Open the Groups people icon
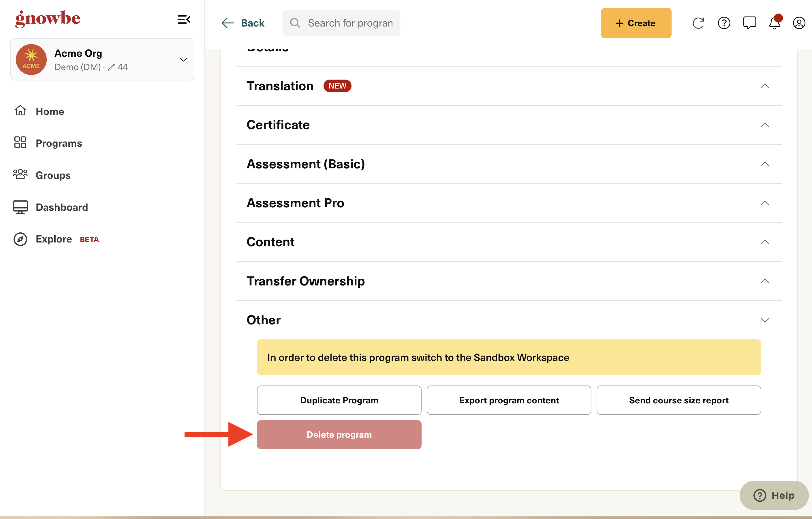812x519 pixels. coord(20,174)
